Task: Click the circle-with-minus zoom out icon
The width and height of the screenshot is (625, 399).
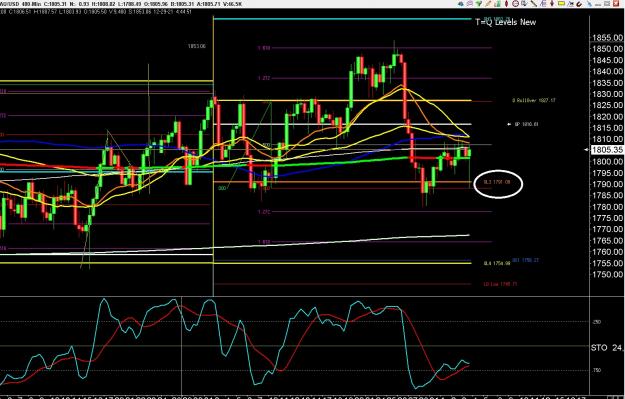Action: click(x=515, y=4)
